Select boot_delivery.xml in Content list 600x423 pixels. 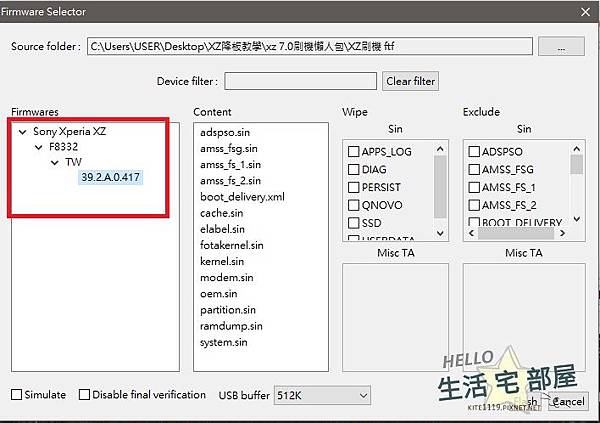click(242, 197)
